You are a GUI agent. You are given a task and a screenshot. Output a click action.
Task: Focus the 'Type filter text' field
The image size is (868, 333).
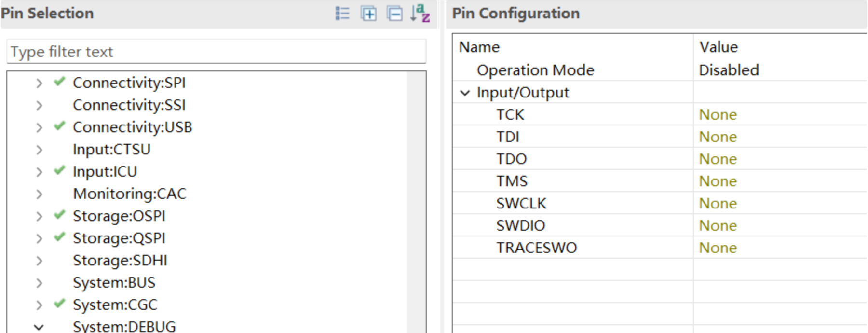(x=217, y=52)
